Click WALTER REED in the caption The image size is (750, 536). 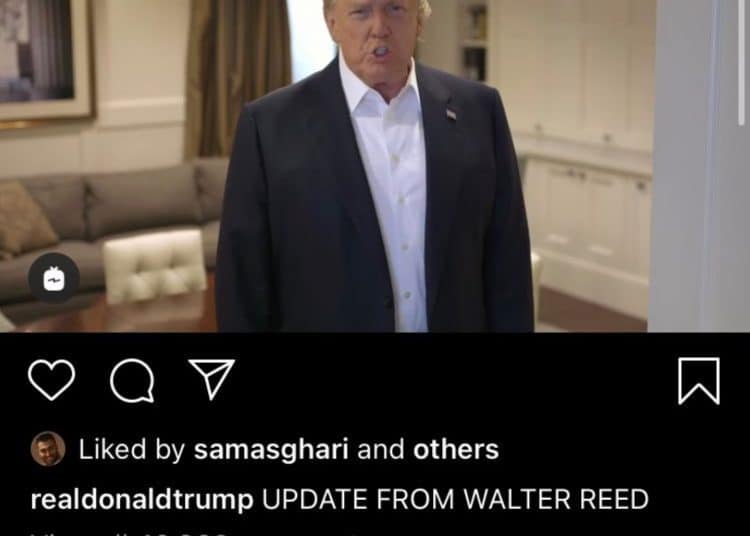556,499
